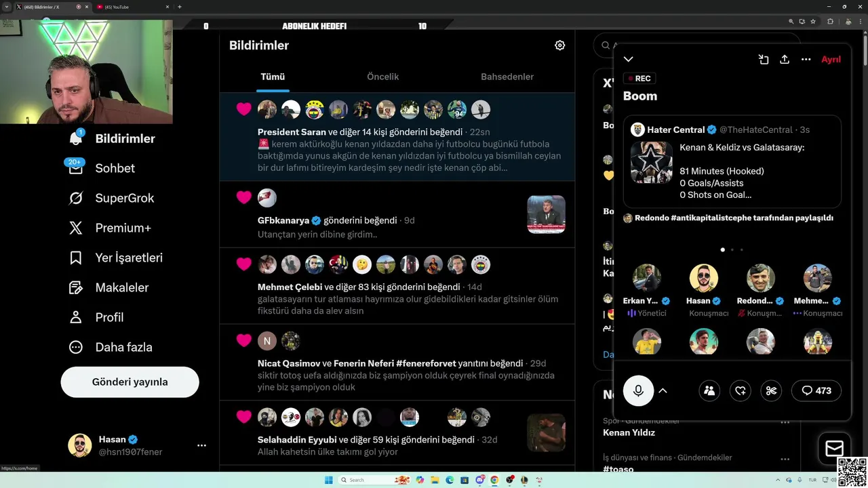Open Google Chrome taskbar icon
Viewport: 868px width, 488px height.
(494, 480)
